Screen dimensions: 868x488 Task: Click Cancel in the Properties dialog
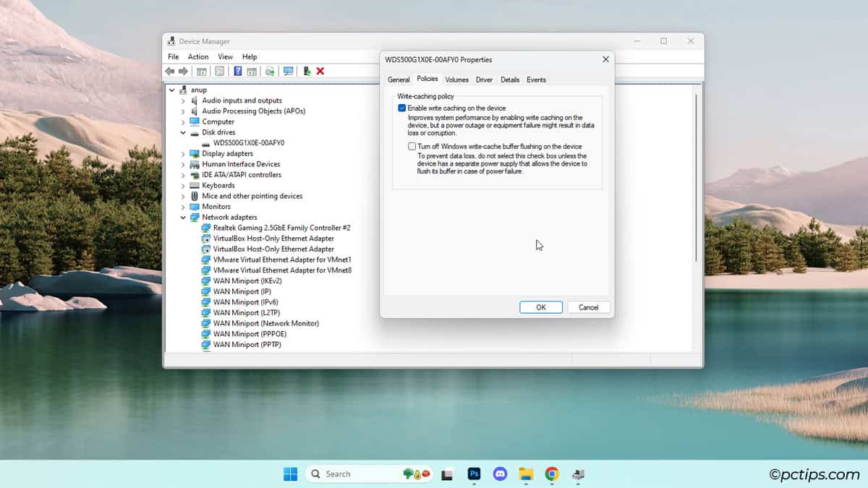coord(589,307)
